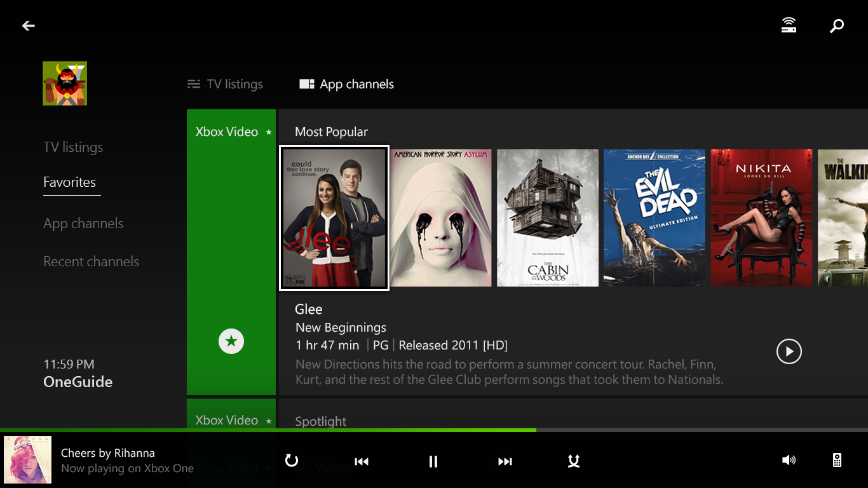Open Recent channels from sidebar
The image size is (868, 488).
tap(91, 261)
